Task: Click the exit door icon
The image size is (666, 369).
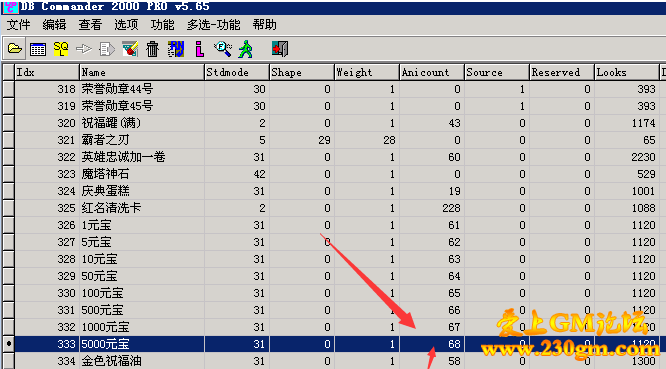Action: pyautogui.click(x=280, y=49)
